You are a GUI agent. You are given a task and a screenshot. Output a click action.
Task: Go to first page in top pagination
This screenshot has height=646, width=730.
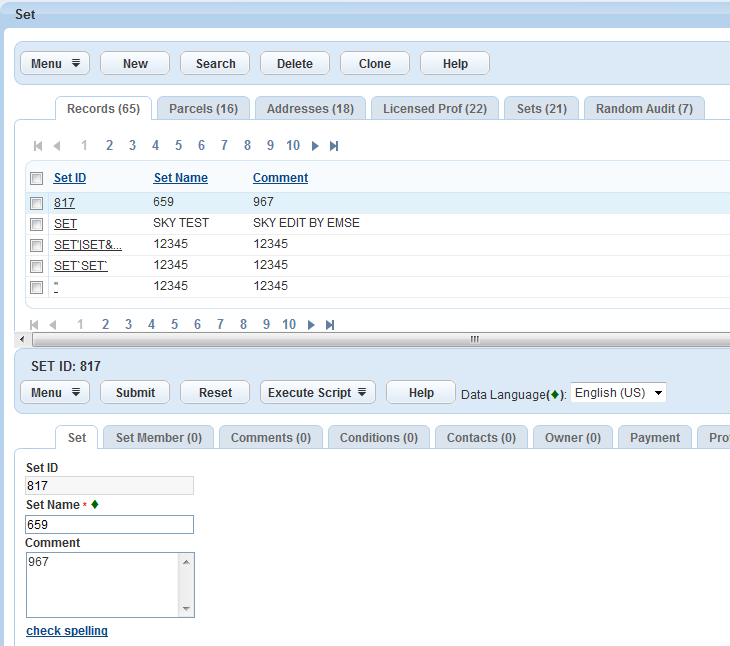coord(38,146)
